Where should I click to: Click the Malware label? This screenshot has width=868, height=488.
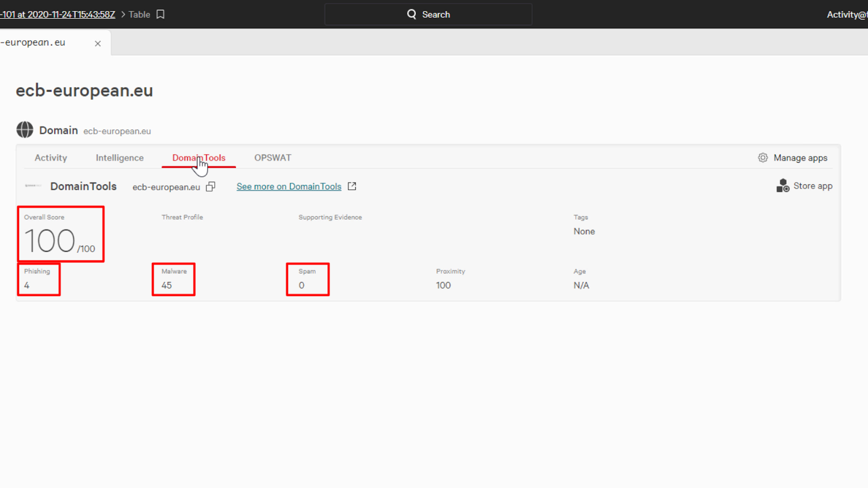(174, 271)
